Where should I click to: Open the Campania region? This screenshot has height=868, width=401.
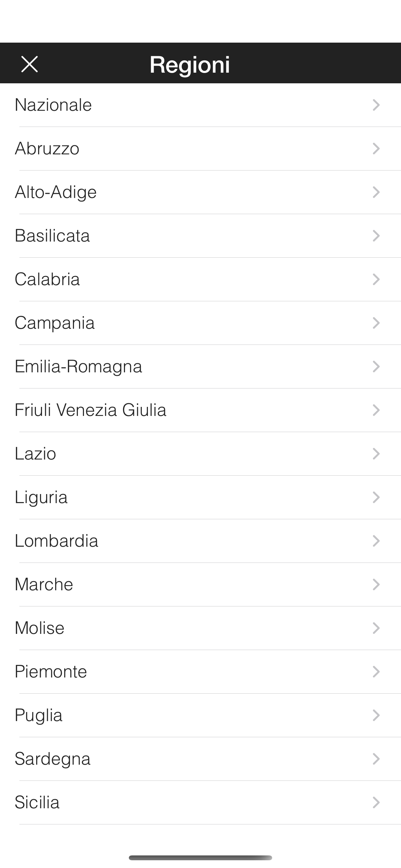click(55, 323)
